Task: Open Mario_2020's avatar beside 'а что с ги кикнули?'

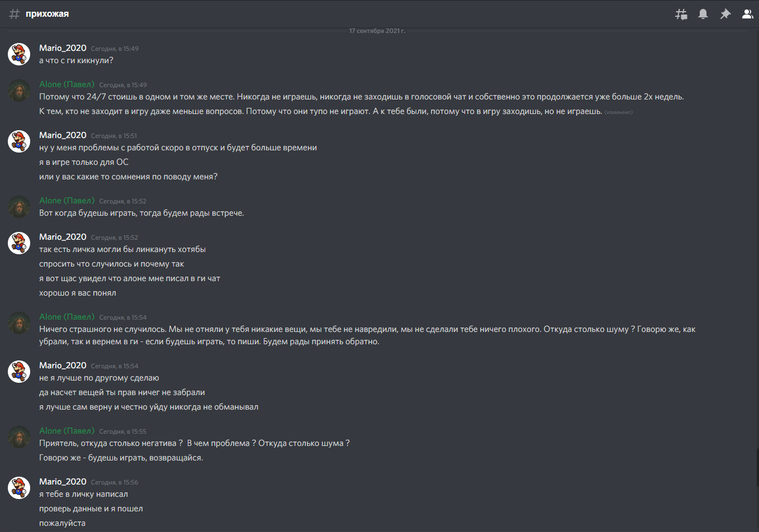Action: click(x=19, y=54)
